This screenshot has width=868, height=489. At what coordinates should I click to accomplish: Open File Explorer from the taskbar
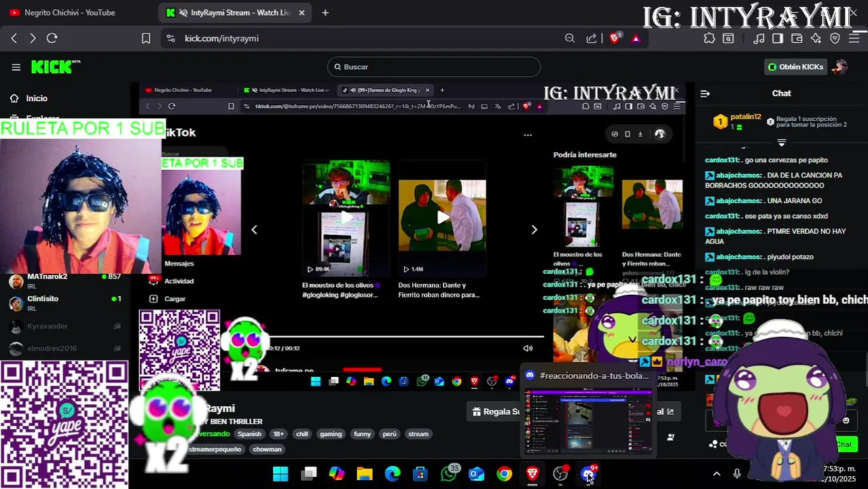click(365, 474)
